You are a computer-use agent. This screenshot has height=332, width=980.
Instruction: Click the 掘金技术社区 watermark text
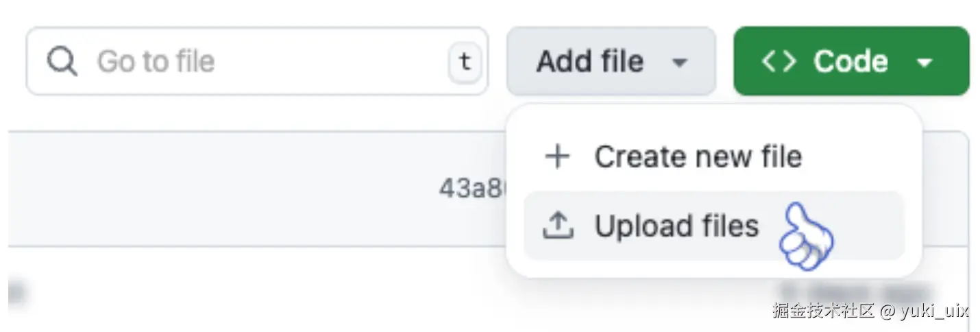[822, 311]
